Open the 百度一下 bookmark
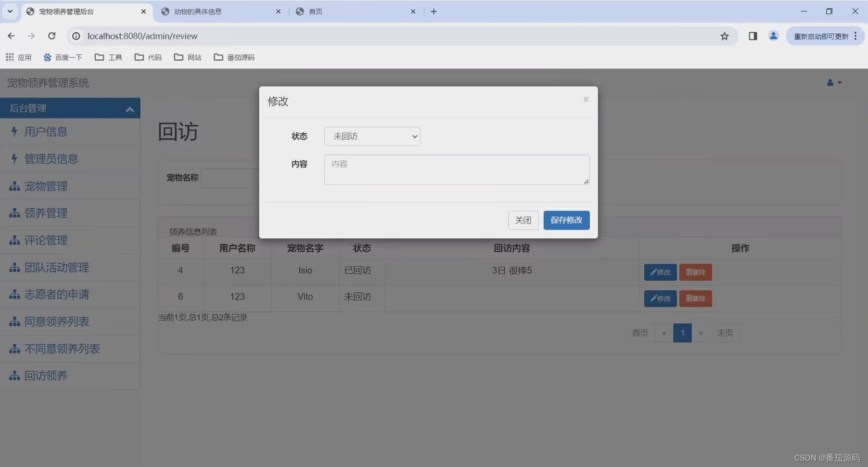Viewport: 868px width, 467px height. pos(63,57)
